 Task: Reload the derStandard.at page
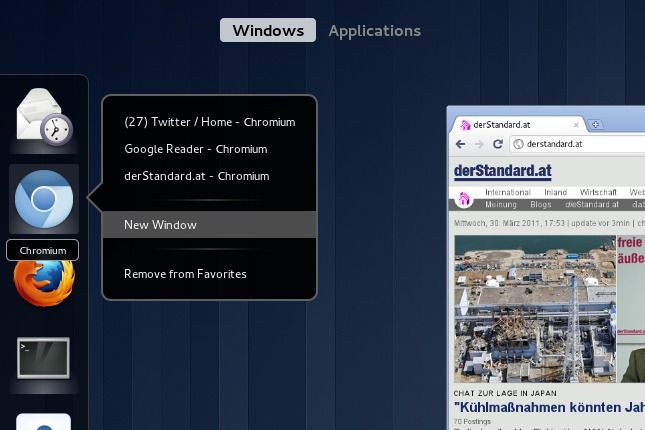(x=497, y=144)
